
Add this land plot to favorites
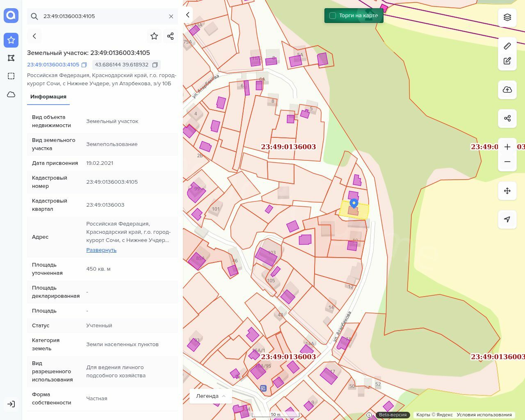(x=154, y=36)
